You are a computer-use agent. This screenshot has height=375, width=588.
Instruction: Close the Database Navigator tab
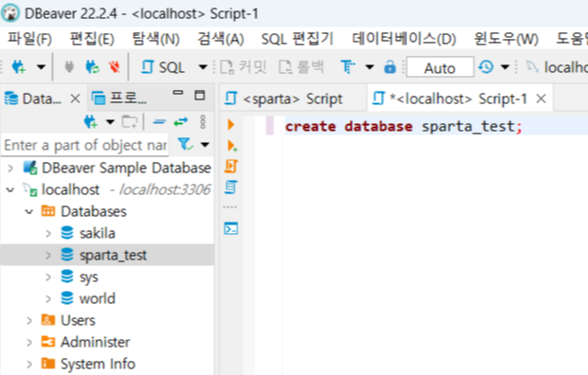click(x=76, y=98)
